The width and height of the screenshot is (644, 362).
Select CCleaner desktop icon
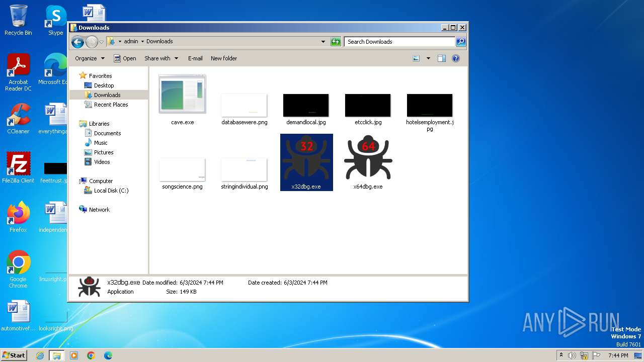point(18,119)
